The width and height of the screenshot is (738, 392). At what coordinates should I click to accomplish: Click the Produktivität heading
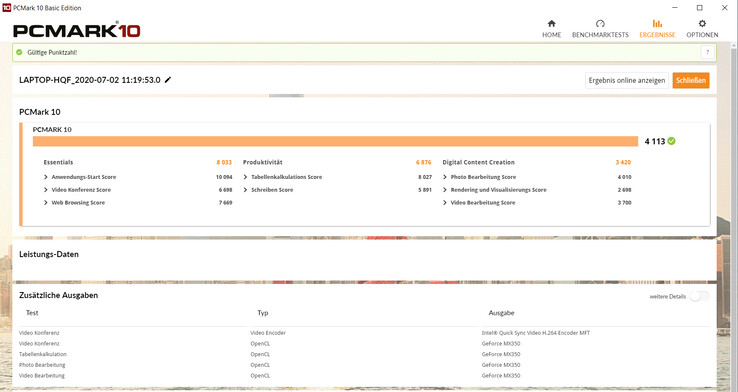(x=263, y=162)
